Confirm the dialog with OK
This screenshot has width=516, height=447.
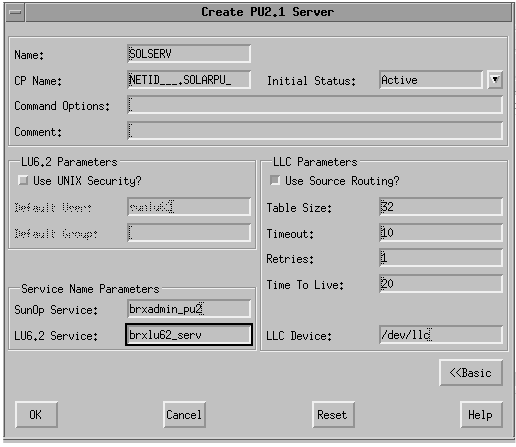pyautogui.click(x=36, y=415)
